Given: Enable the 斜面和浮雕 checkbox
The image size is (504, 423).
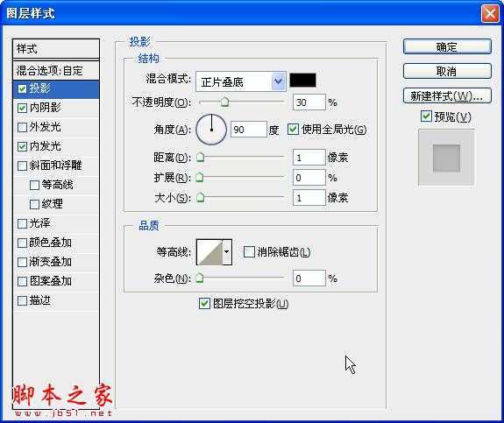Looking at the screenshot, I should click(x=22, y=166).
